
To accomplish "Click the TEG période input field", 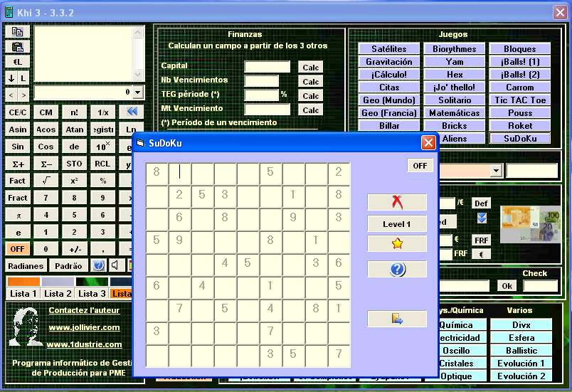I will coord(262,95).
